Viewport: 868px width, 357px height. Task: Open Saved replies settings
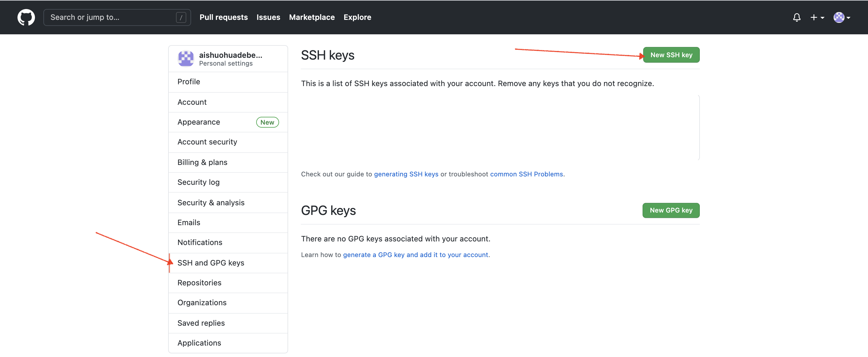(228, 323)
